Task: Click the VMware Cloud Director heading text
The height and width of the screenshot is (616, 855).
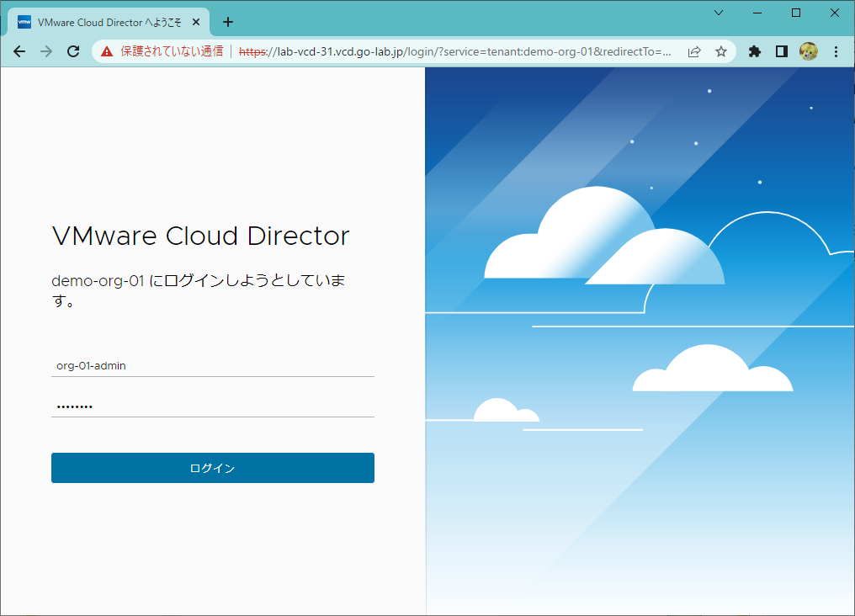Action: tap(200, 236)
